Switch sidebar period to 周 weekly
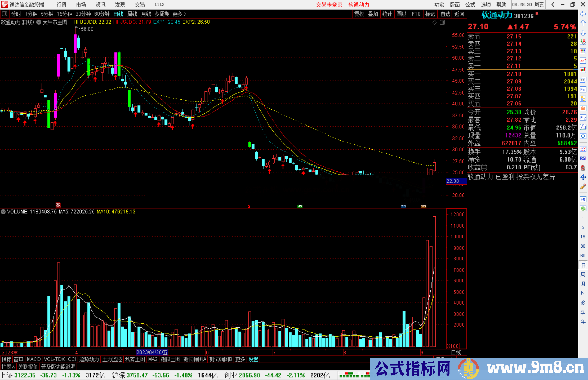588x380 pixels. [x=583, y=275]
